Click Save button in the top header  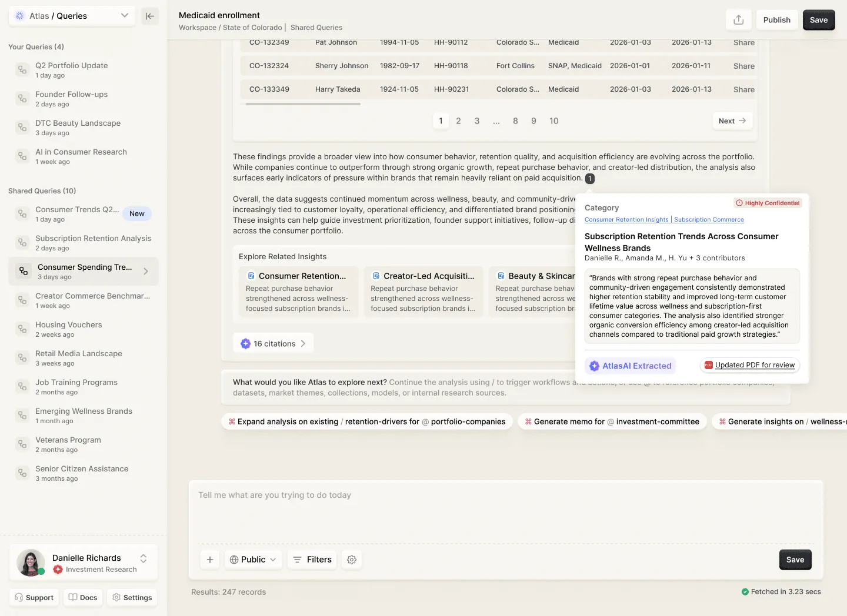pos(819,20)
